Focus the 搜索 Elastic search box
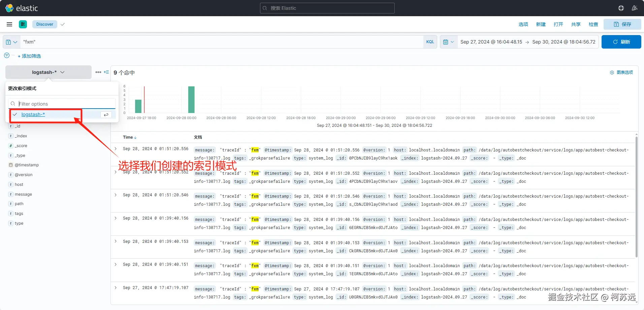644x310 pixels. click(x=327, y=8)
